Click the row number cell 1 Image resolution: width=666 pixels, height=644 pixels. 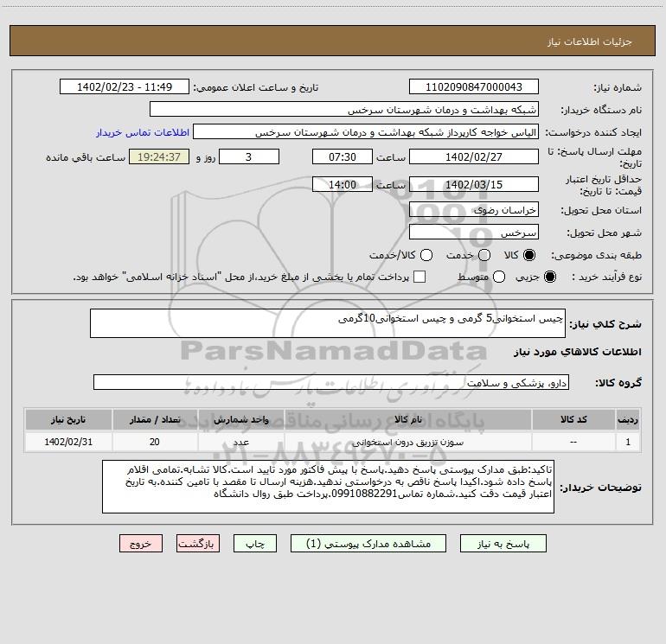click(x=628, y=442)
